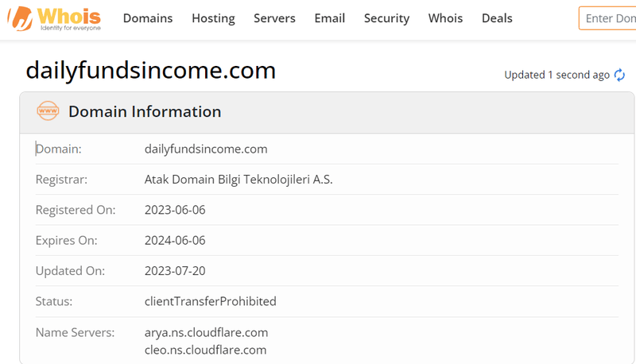The height and width of the screenshot is (364, 636).
Task: Click the Updated On date 2023-07-20
Action: pyautogui.click(x=175, y=271)
